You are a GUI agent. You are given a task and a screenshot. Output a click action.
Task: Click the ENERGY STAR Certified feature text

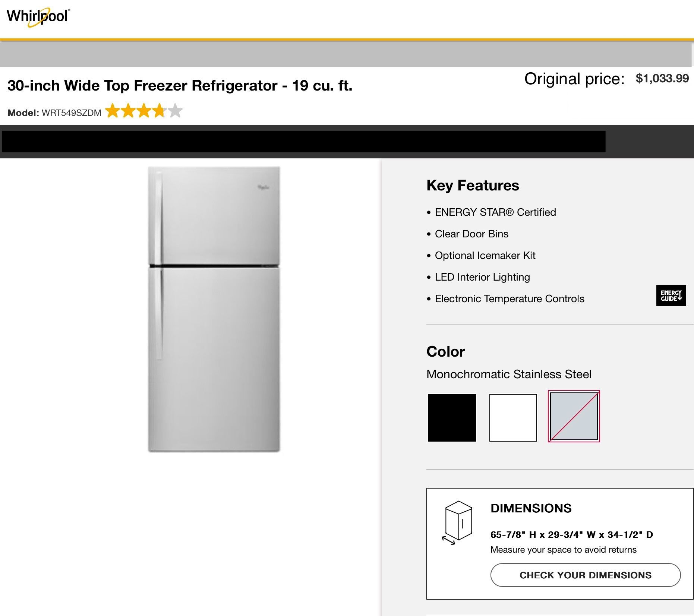(x=495, y=212)
